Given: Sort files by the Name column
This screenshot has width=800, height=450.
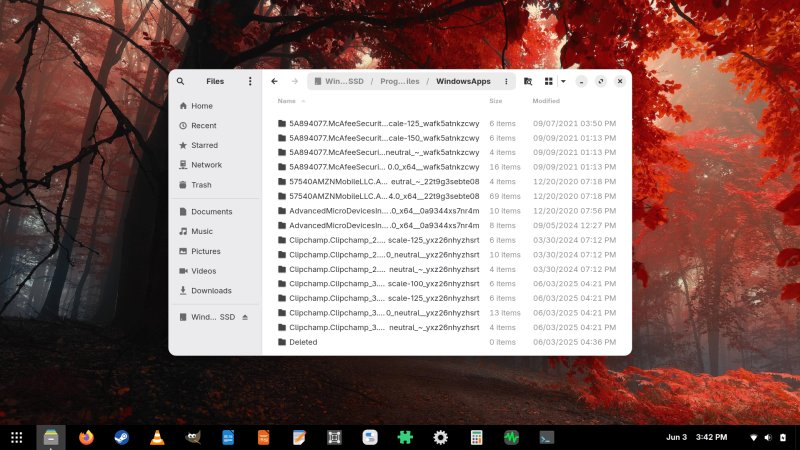Looking at the screenshot, I should (287, 101).
